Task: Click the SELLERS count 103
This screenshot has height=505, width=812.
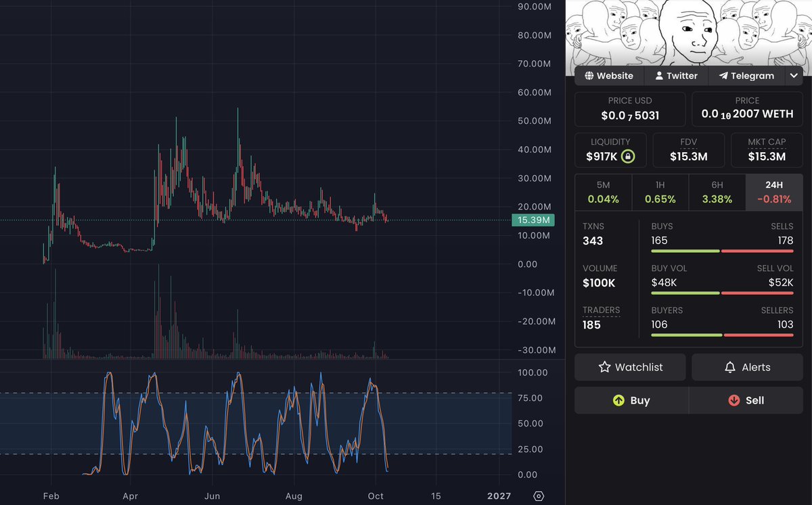Action: point(785,324)
